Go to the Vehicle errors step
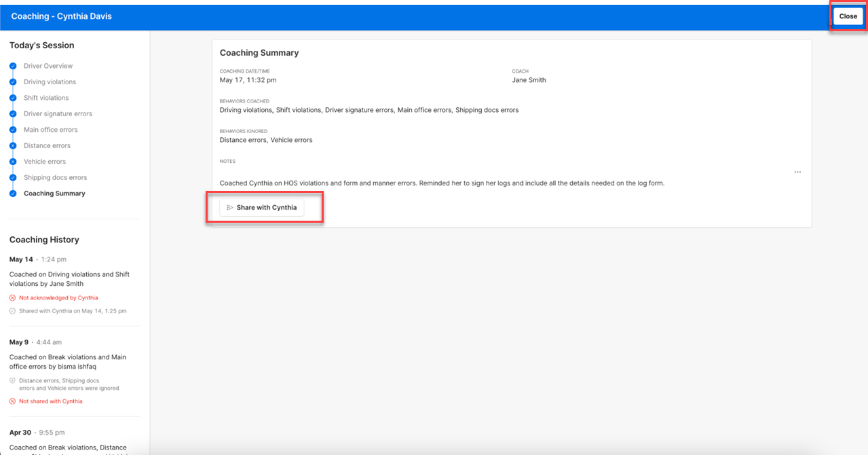 tap(45, 162)
